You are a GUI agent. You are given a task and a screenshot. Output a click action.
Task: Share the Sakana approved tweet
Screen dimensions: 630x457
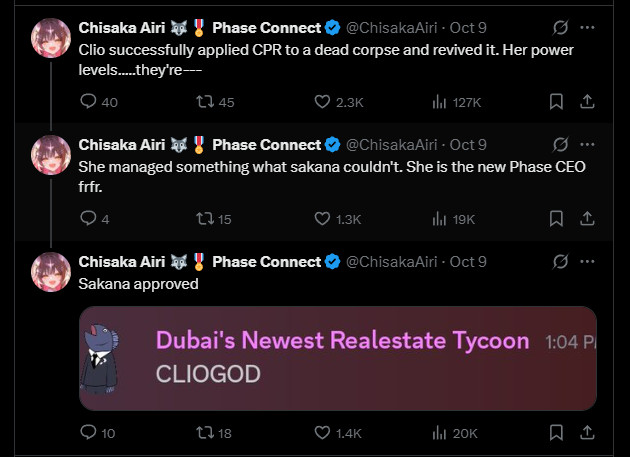[589, 433]
